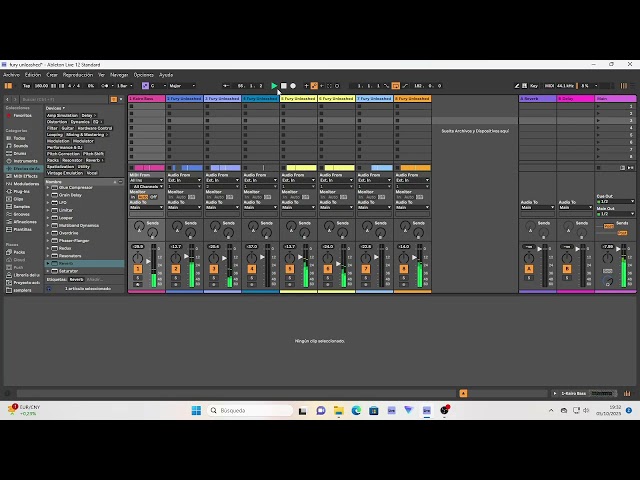Open the Crear menu
Screen dimensions: 640x480
click(52, 75)
